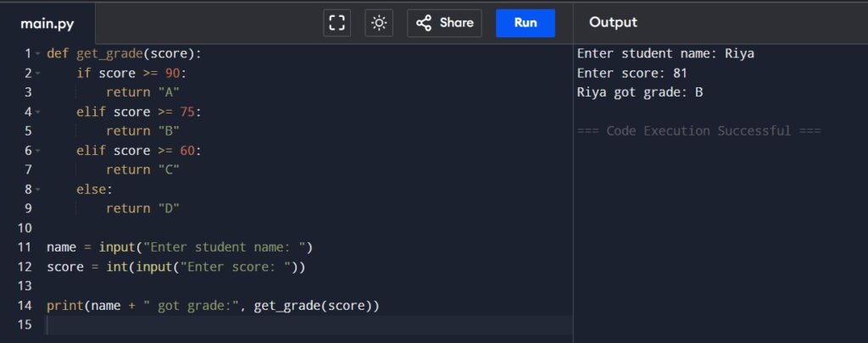Select the main.py file tab
The image size is (868, 343).
47,24
